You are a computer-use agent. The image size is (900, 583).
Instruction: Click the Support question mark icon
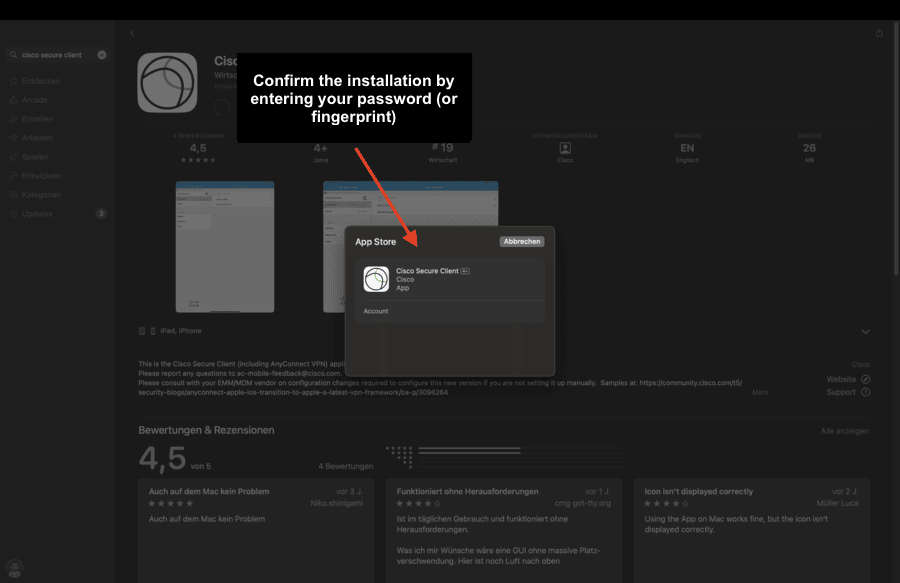[x=866, y=392]
